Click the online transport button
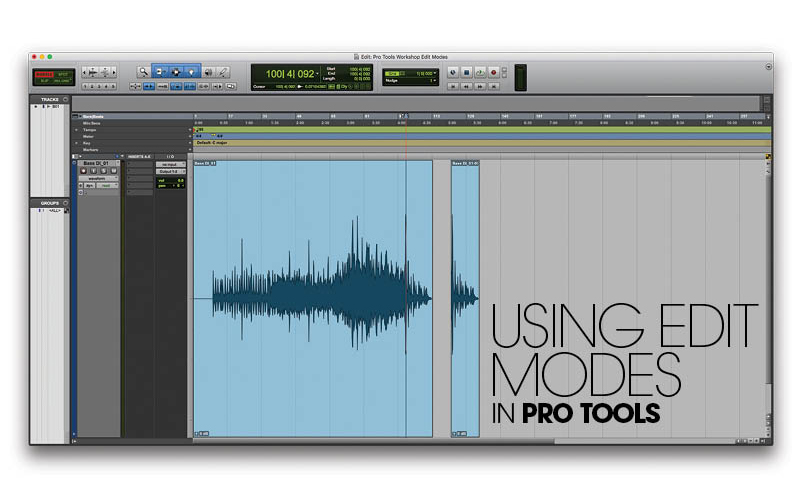 coord(453,72)
